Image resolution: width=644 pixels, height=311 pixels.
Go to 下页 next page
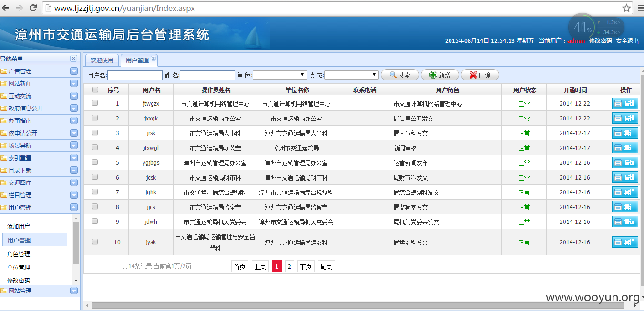pos(306,267)
